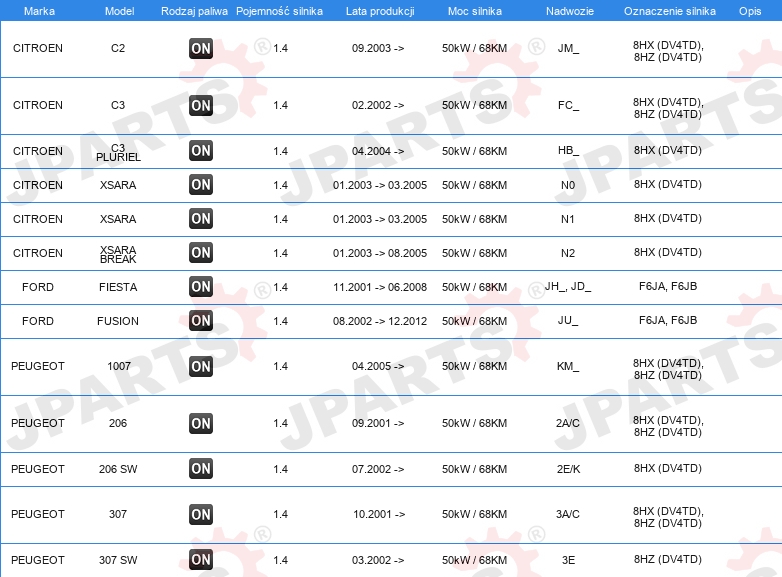Click the FORD brand cell in the Fiesta row
Screen dimensions: 782x577
coord(38,287)
